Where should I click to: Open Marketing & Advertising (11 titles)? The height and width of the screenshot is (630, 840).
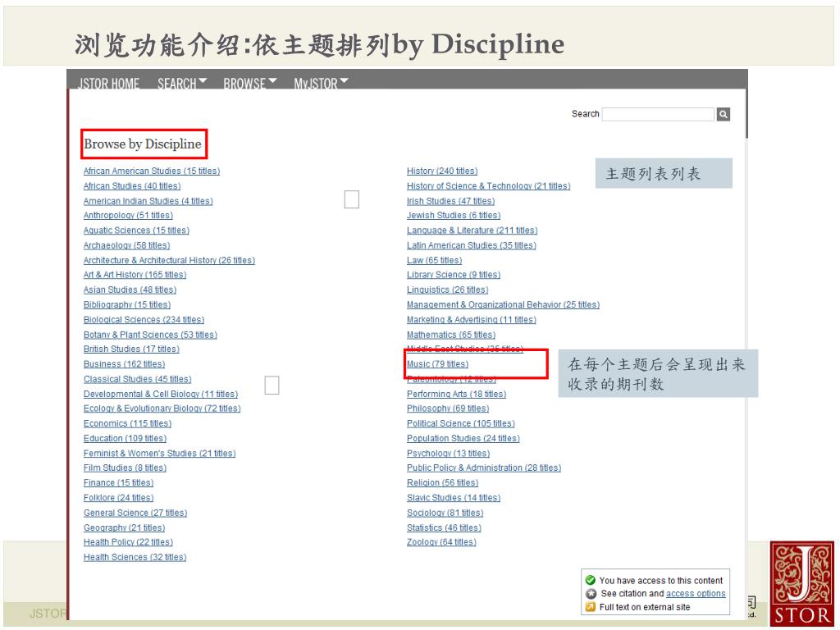[472, 320]
